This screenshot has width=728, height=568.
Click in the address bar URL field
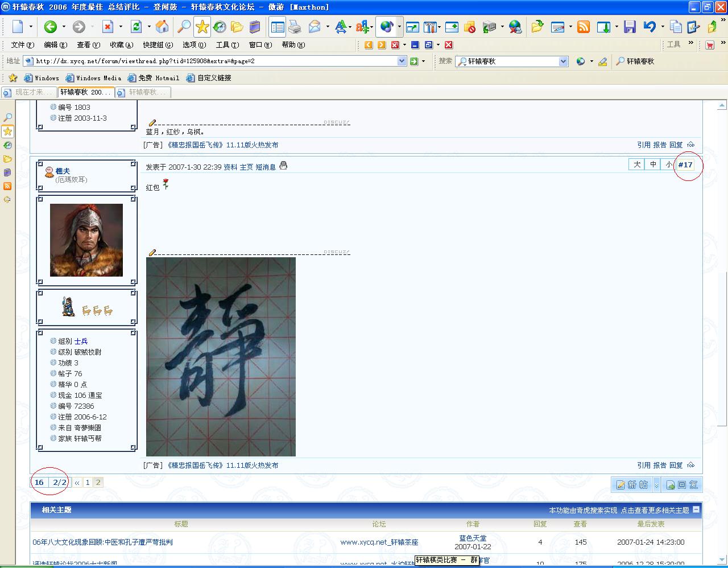pos(215,61)
